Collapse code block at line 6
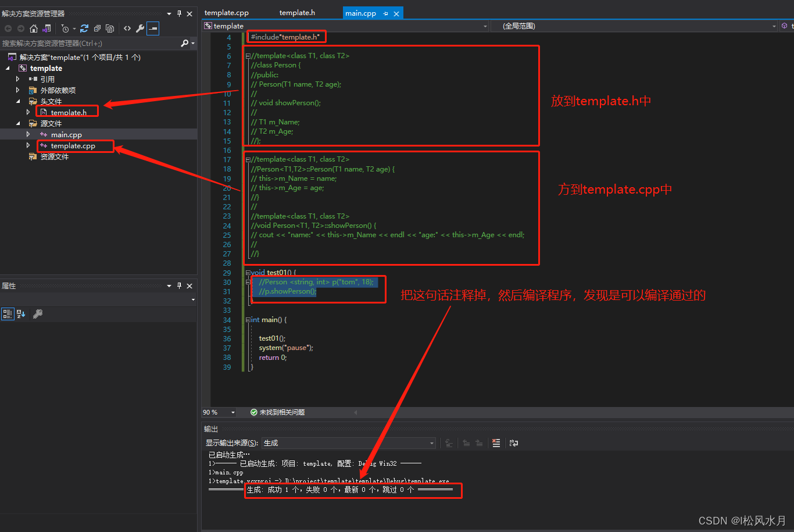794x532 pixels. click(248, 56)
